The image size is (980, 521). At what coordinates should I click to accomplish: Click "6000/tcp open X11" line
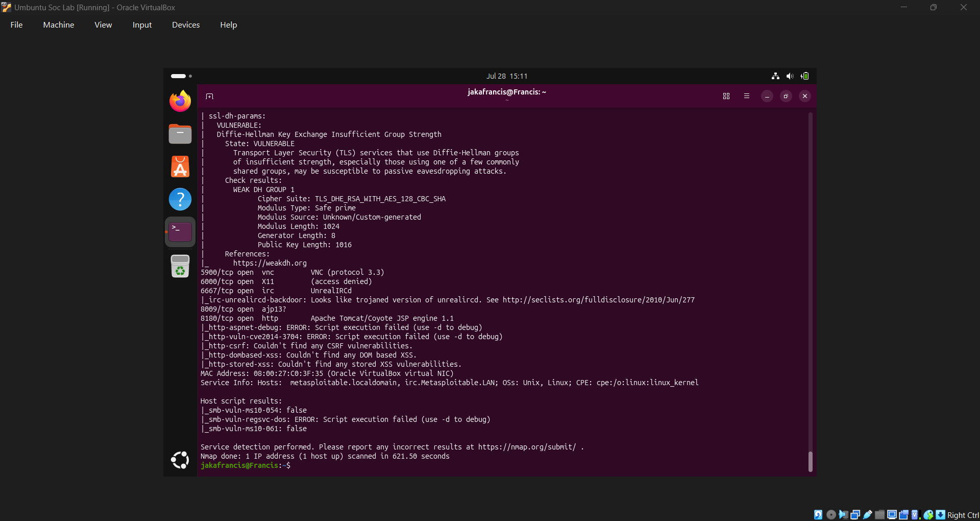click(286, 281)
